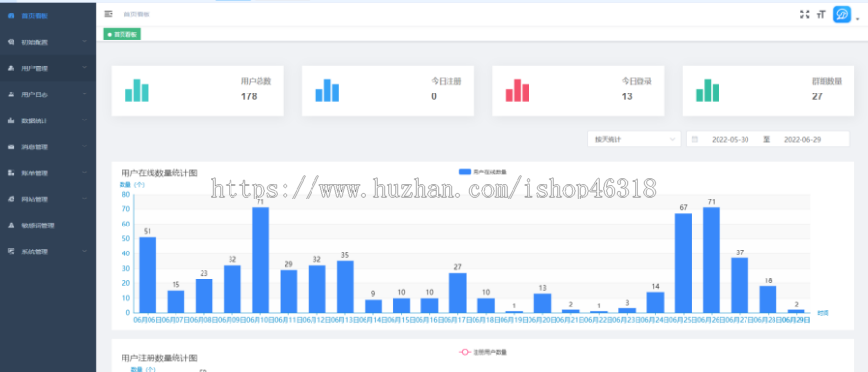
Task: Click the 06月26日 bar showing 71
Action: 712,260
